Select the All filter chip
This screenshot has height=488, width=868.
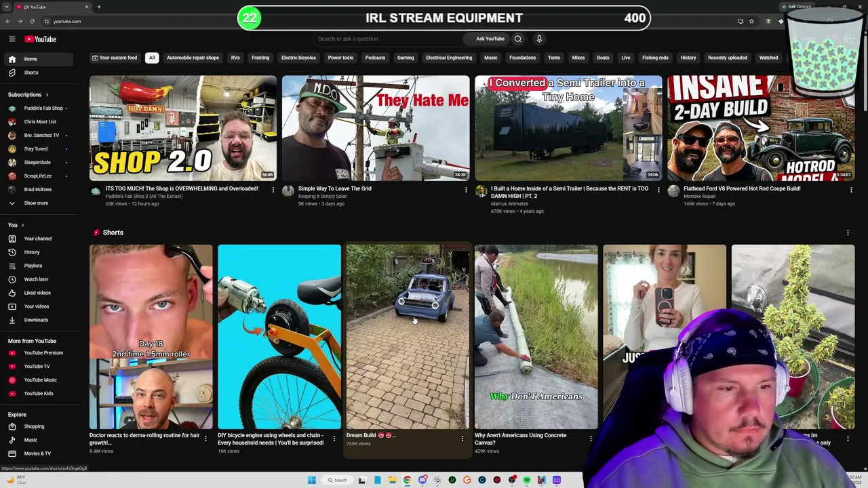tap(152, 58)
